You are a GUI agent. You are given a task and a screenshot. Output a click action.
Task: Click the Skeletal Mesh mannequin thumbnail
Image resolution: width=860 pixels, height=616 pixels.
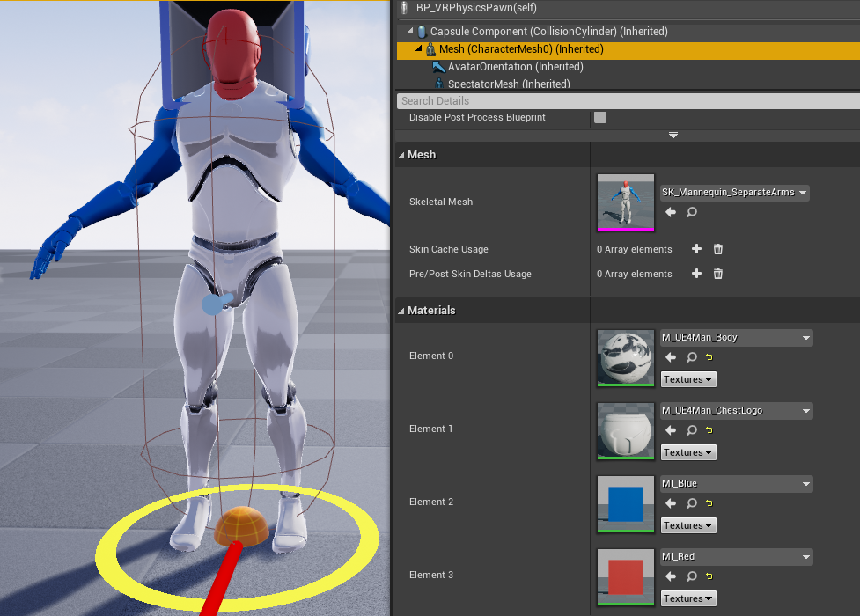click(626, 202)
